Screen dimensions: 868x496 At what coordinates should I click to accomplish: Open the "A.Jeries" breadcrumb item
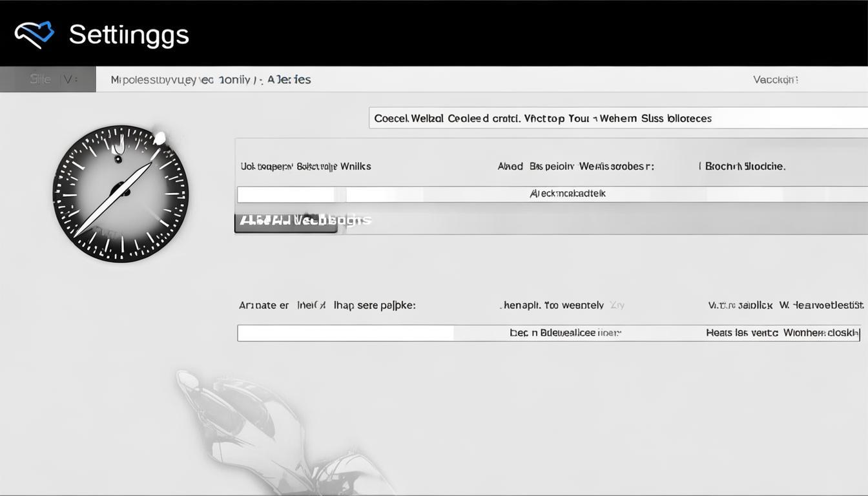[289, 79]
